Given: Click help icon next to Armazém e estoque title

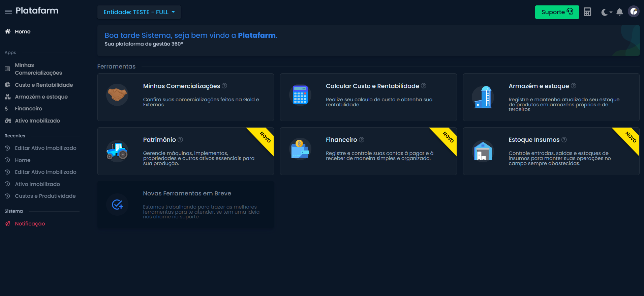Looking at the screenshot, I should (x=574, y=86).
